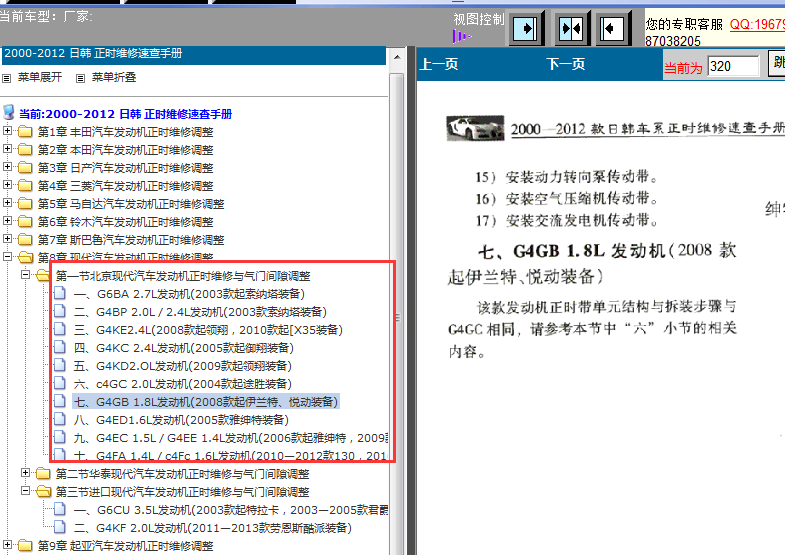785x555 pixels.
Task: Open 八、G4ED1.6L发动机 entry
Action: (181, 420)
